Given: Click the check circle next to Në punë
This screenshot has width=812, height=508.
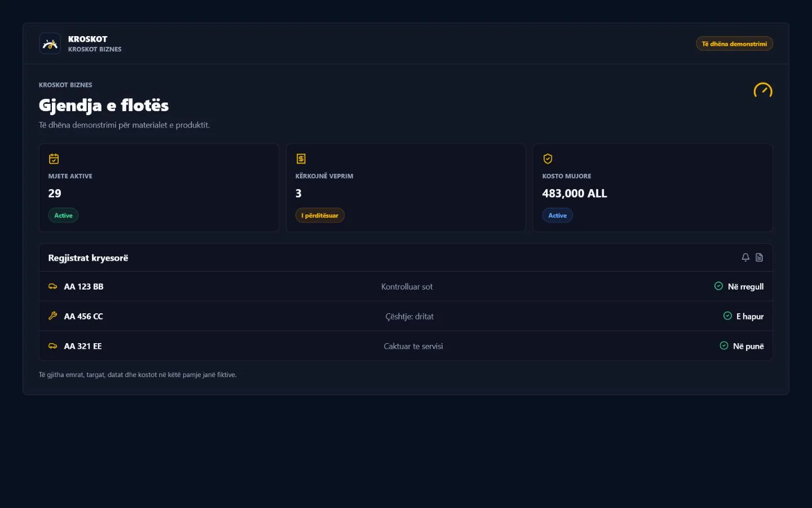Looking at the screenshot, I should coord(724,346).
